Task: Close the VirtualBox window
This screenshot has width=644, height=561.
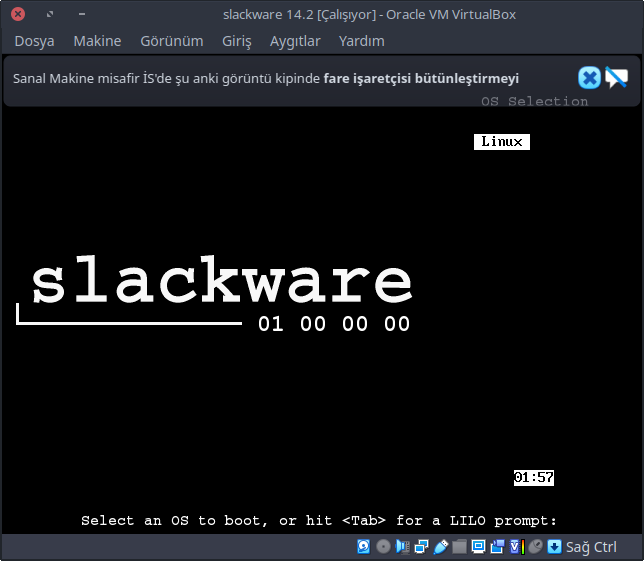Action: (18, 14)
